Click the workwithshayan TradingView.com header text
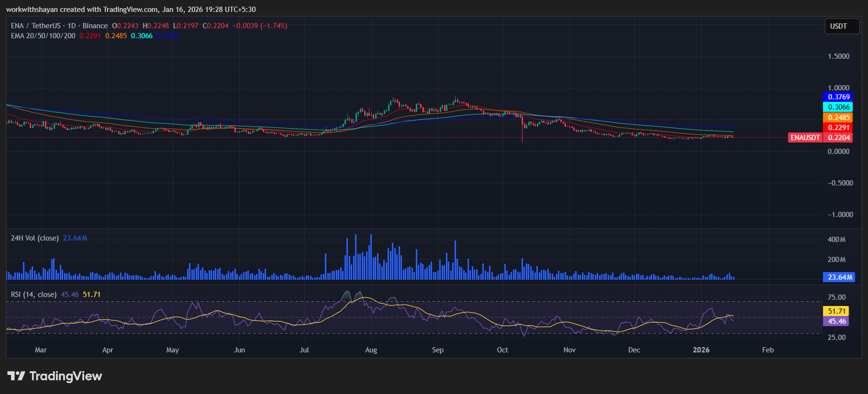This screenshot has width=868, height=394. [131, 10]
